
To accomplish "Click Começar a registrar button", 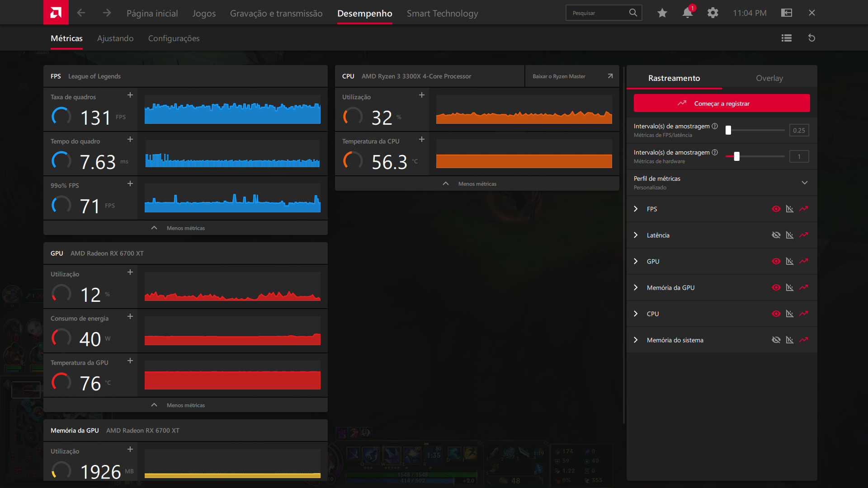I will 722,103.
